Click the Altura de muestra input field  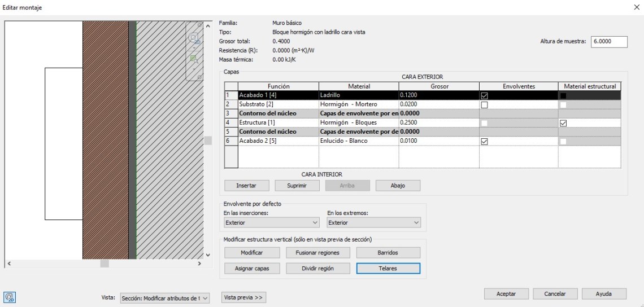click(609, 41)
